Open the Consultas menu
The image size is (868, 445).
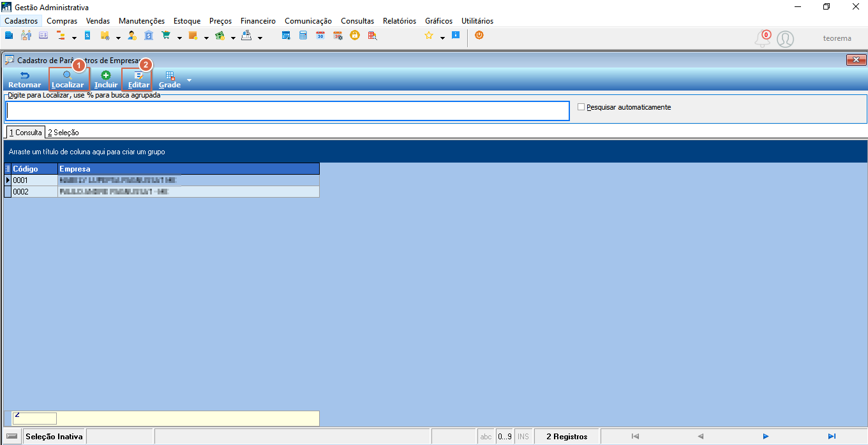[x=357, y=21]
